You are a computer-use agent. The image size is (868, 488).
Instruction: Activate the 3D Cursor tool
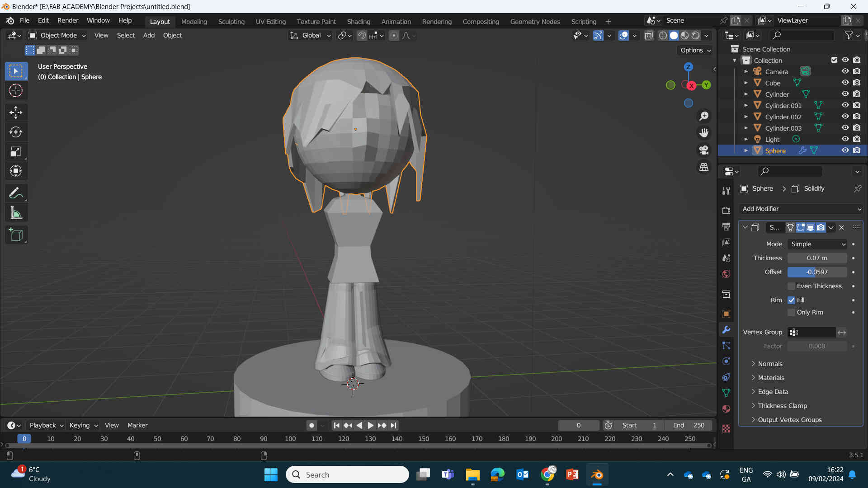(x=16, y=91)
